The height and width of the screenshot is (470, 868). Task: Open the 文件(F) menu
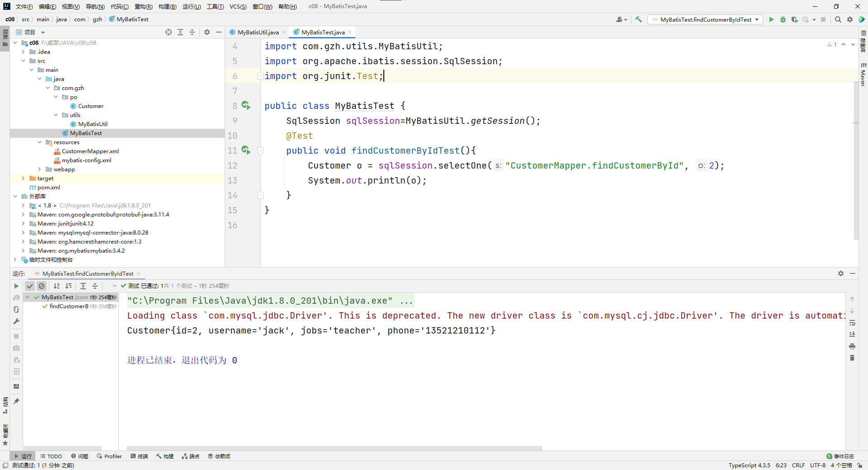(24, 6)
